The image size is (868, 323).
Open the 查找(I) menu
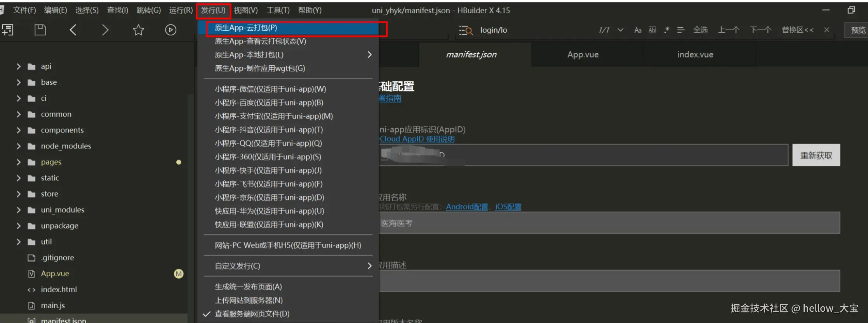pos(118,10)
